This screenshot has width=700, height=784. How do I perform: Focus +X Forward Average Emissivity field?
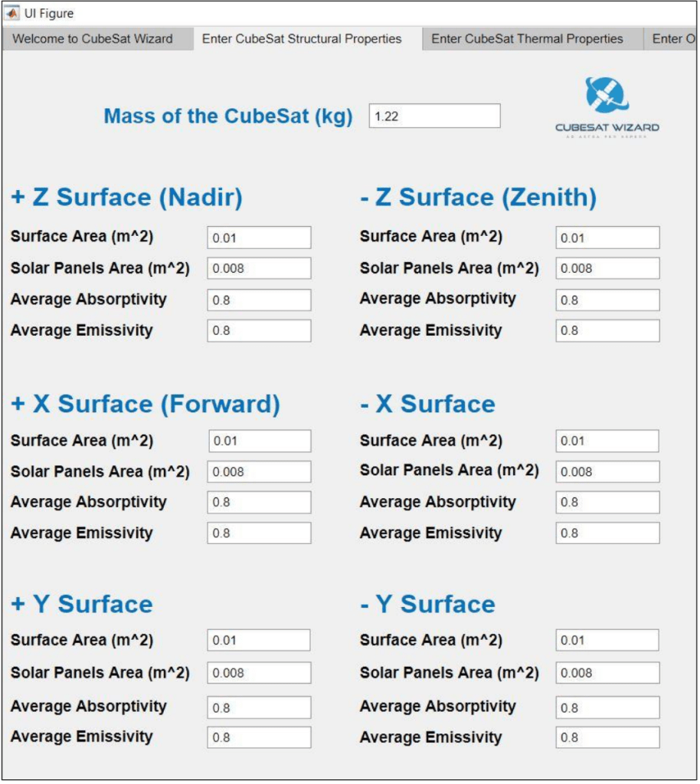click(259, 533)
